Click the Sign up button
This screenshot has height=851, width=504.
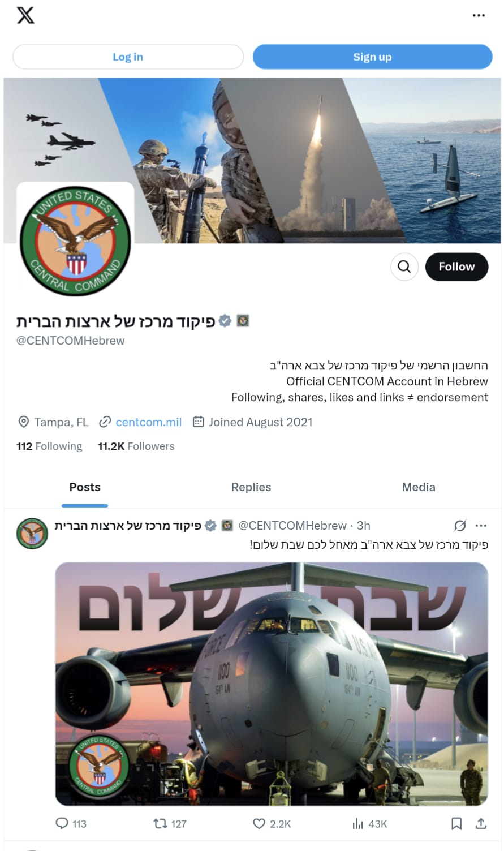[x=372, y=57]
